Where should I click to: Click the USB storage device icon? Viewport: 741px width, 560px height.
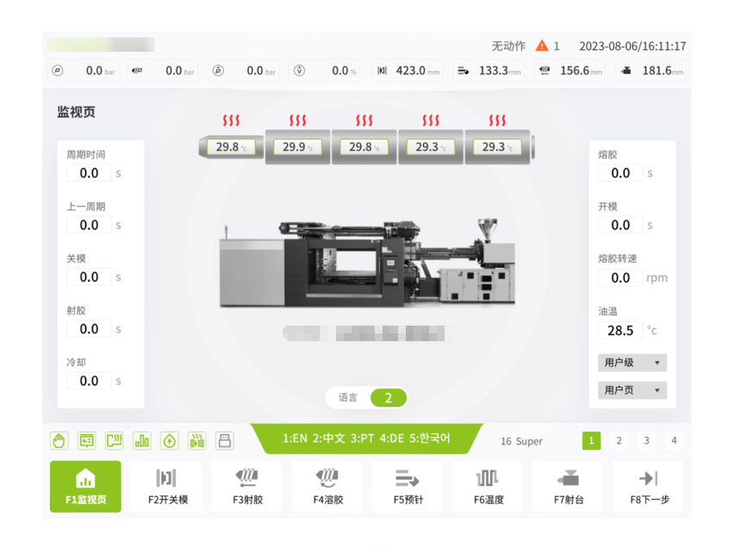pos(225,441)
